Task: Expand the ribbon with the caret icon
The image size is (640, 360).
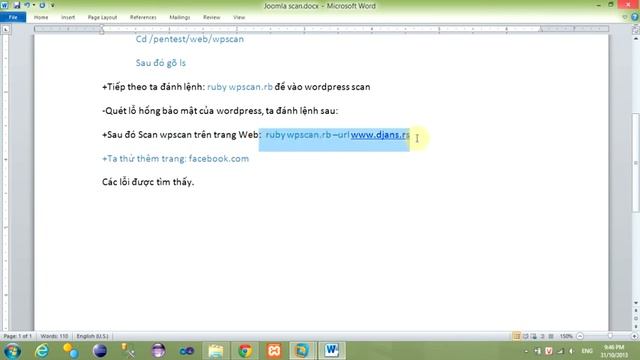Action: 625,17
